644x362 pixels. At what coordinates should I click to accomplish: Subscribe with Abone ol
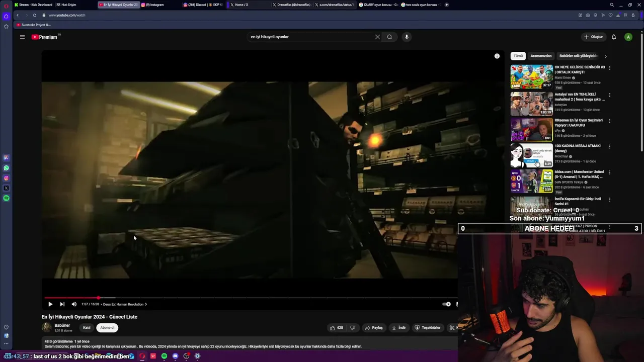[107, 328]
